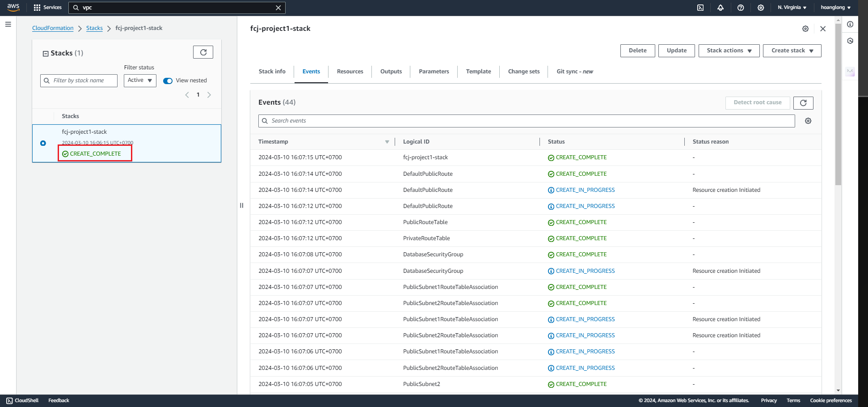This screenshot has height=407, width=868.
Task: Open the Services grid menu
Action: coord(47,8)
